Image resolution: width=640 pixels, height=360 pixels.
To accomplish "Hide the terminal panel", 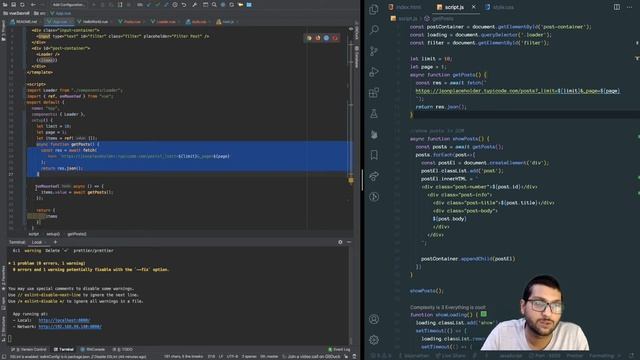I will coord(349,242).
